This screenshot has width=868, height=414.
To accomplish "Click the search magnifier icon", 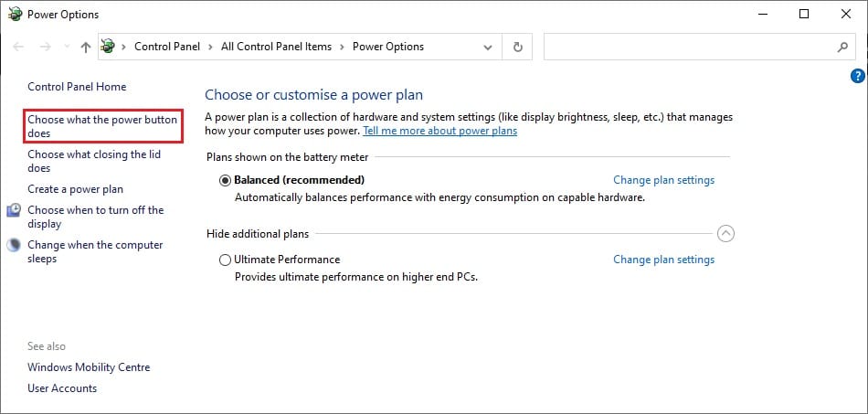I will coord(842,48).
